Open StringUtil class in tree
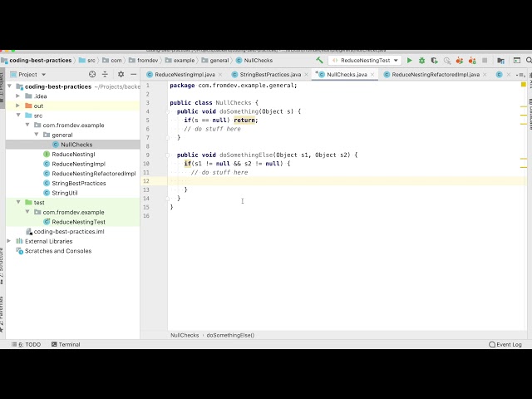Image resolution: width=532 pixels, height=399 pixels. tap(65, 193)
